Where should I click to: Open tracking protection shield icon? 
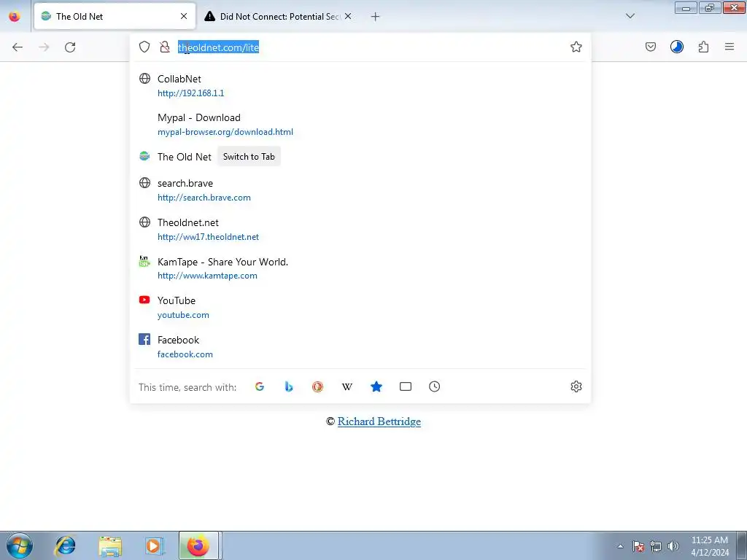click(x=144, y=47)
